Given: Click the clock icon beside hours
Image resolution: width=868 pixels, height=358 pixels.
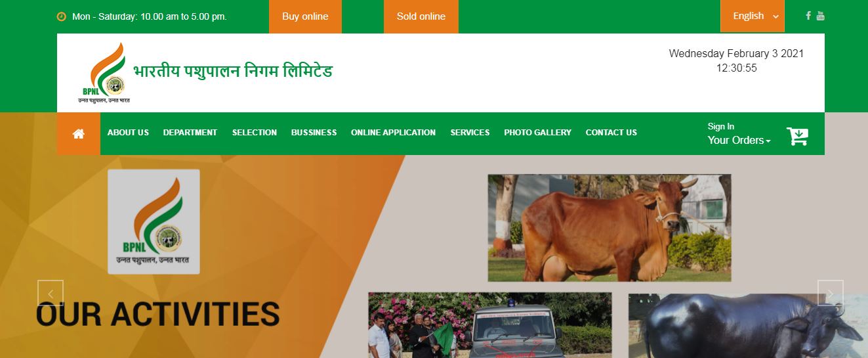Looking at the screenshot, I should [62, 16].
